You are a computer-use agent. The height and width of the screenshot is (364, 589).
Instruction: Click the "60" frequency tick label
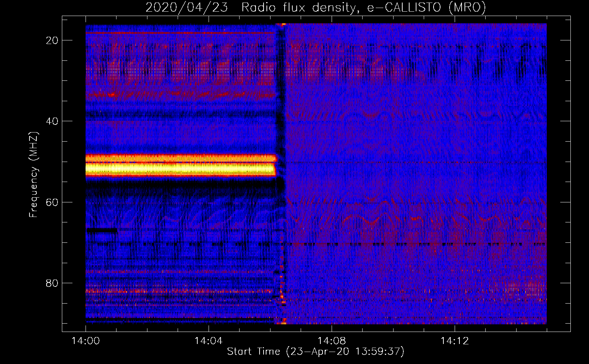(52, 202)
